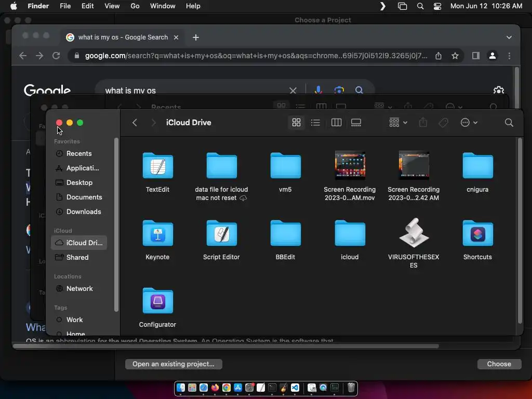Select Applications in the Finder sidebar
Screen dimensions: 532x399
pyautogui.click(x=79, y=168)
